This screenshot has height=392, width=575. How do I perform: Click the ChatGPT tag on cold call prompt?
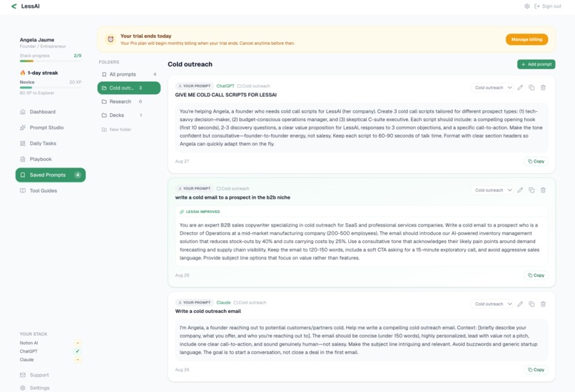point(225,86)
